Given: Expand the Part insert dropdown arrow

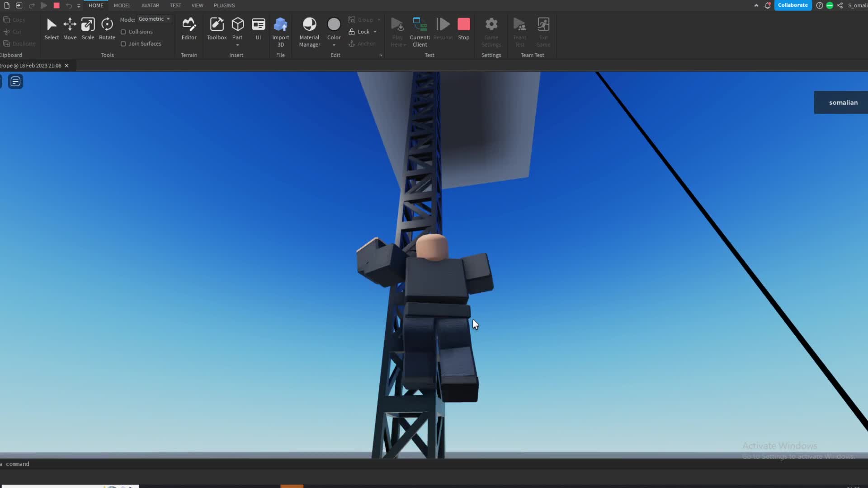Looking at the screenshot, I should [x=237, y=45].
